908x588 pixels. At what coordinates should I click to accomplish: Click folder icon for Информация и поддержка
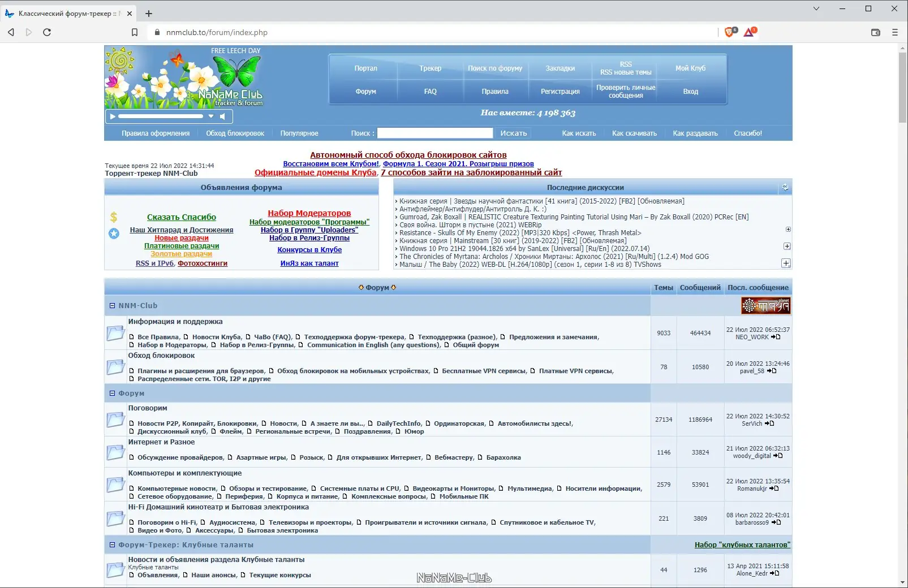point(115,332)
